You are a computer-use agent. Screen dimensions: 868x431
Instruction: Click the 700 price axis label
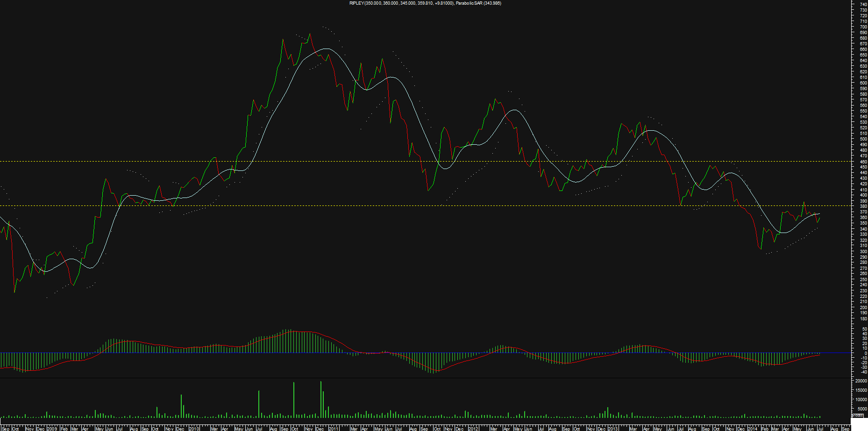click(863, 27)
